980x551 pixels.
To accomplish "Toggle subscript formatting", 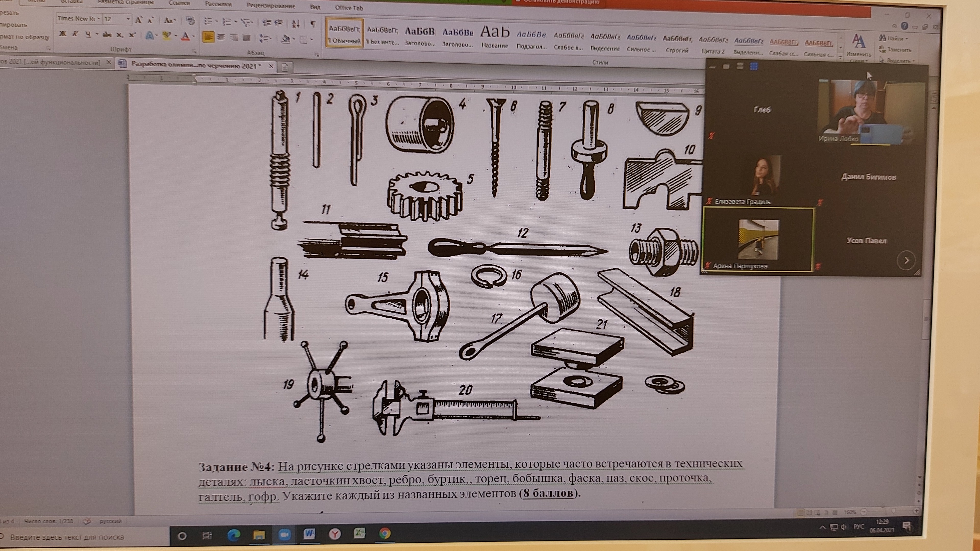I will click(x=120, y=35).
